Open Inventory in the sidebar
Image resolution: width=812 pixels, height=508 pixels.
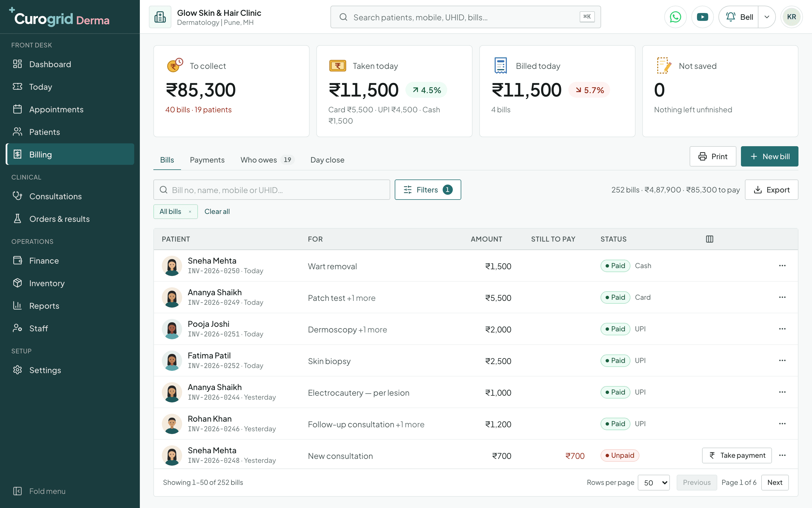click(x=70, y=283)
